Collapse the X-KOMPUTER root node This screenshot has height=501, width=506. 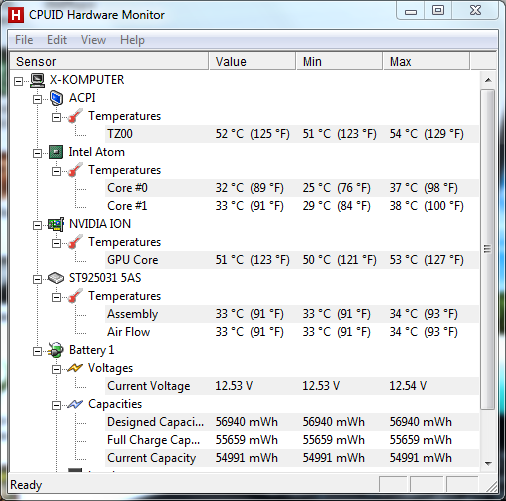(x=18, y=81)
